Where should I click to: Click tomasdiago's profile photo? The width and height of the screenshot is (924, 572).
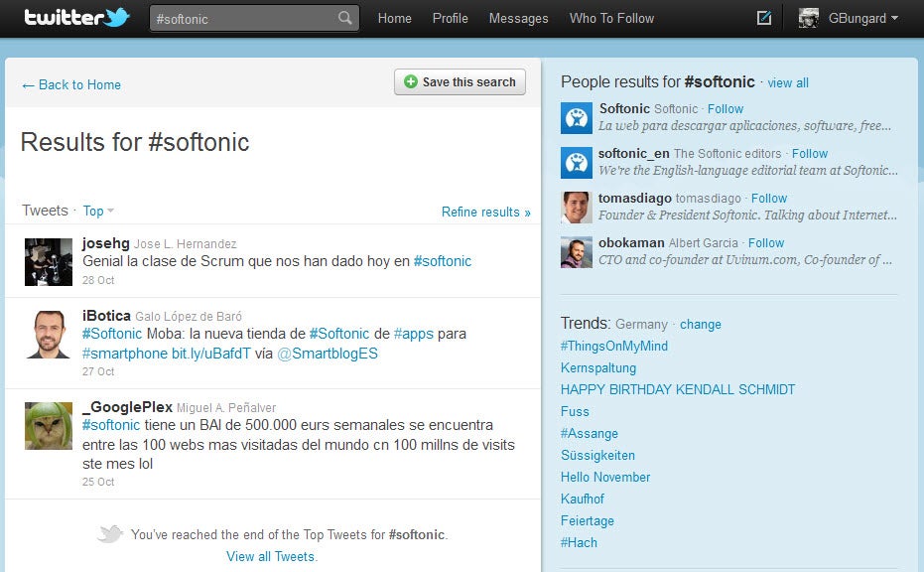576,208
